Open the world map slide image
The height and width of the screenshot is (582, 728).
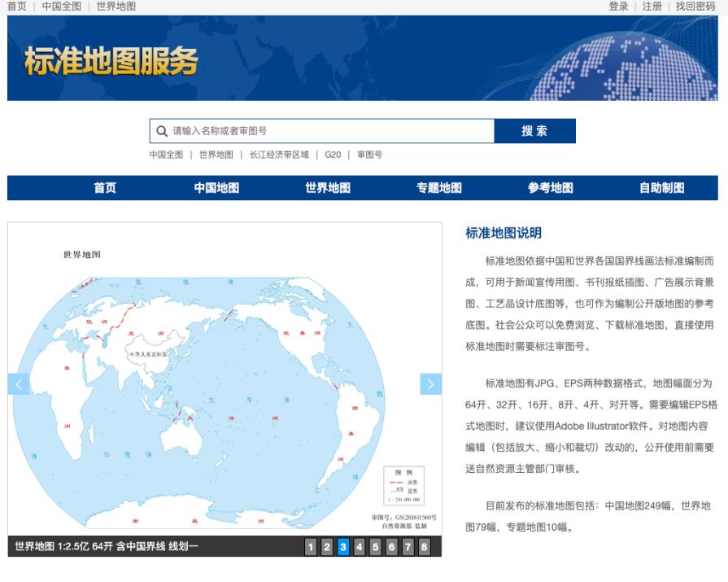(x=225, y=379)
